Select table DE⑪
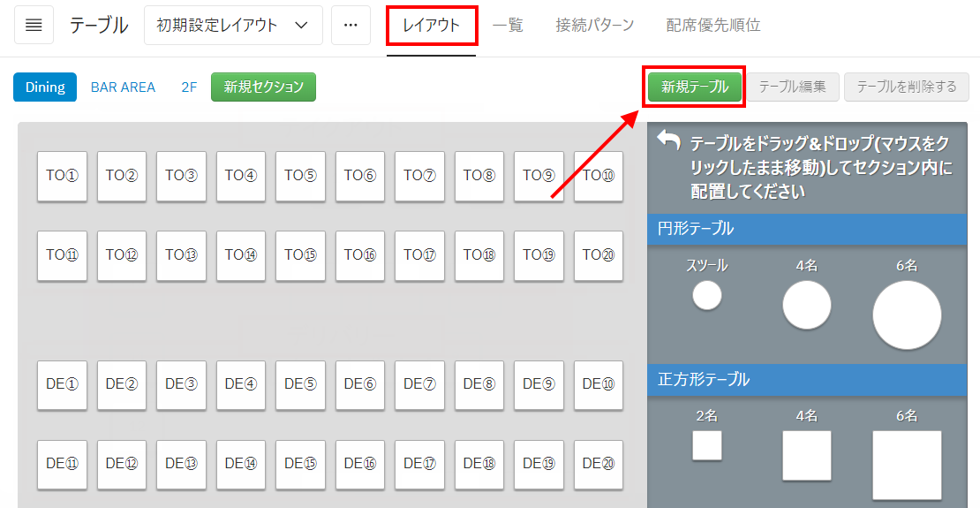980x508 pixels. click(62, 465)
